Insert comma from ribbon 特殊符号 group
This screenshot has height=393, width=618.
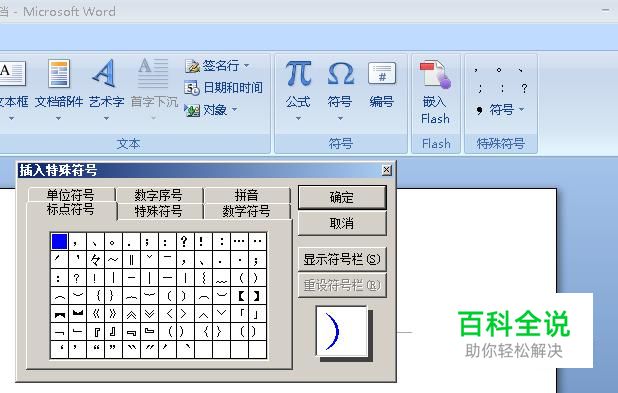(476, 70)
